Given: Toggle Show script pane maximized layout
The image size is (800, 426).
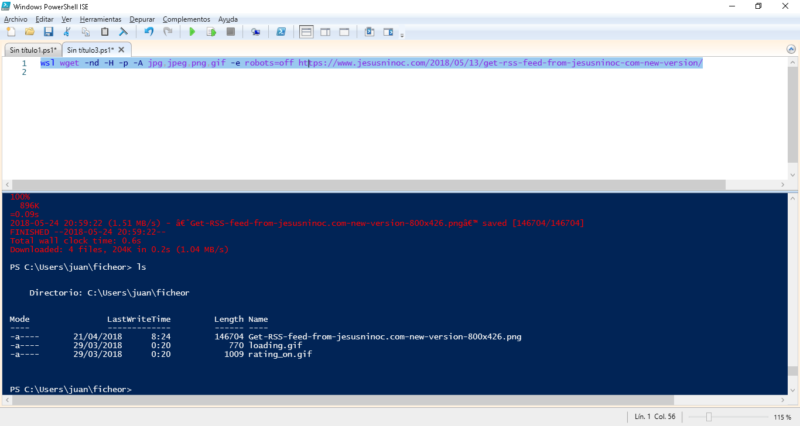Looking at the screenshot, I should (344, 32).
